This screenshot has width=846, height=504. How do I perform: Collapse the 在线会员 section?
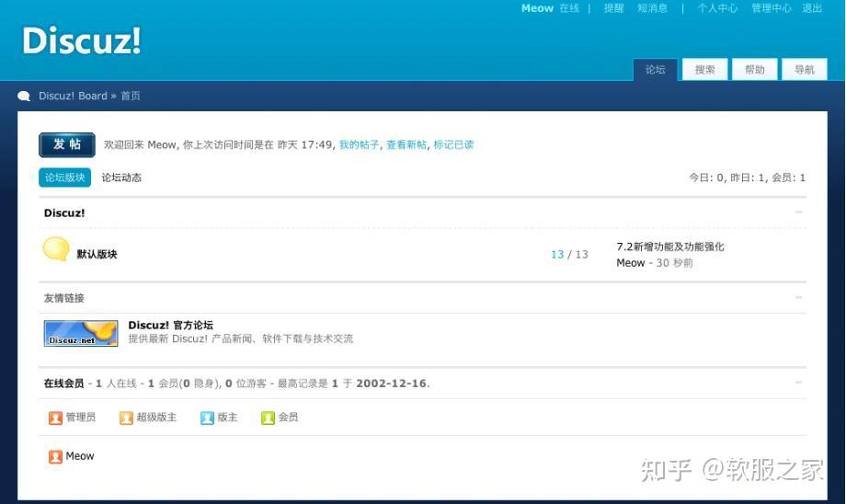click(799, 383)
